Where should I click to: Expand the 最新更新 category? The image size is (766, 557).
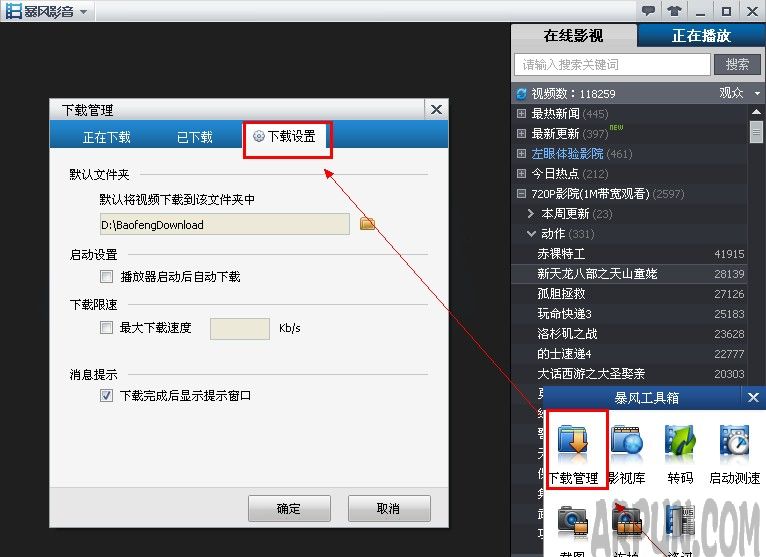click(x=521, y=133)
